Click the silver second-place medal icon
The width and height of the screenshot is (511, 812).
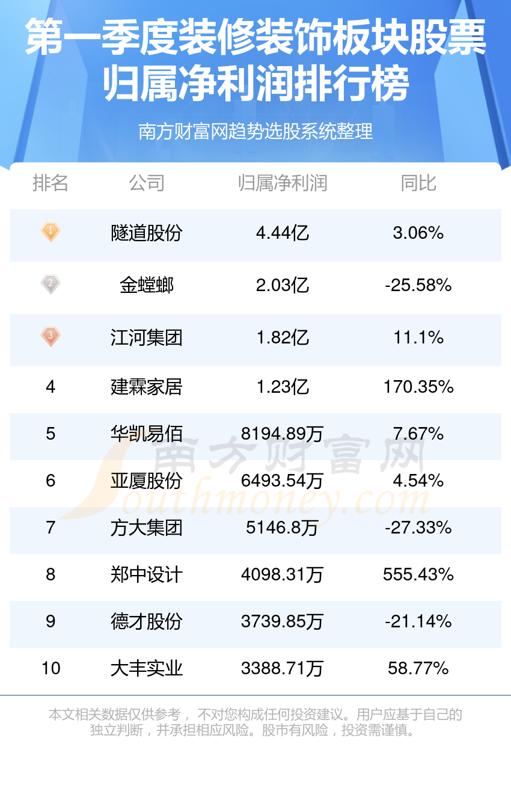coord(50,284)
